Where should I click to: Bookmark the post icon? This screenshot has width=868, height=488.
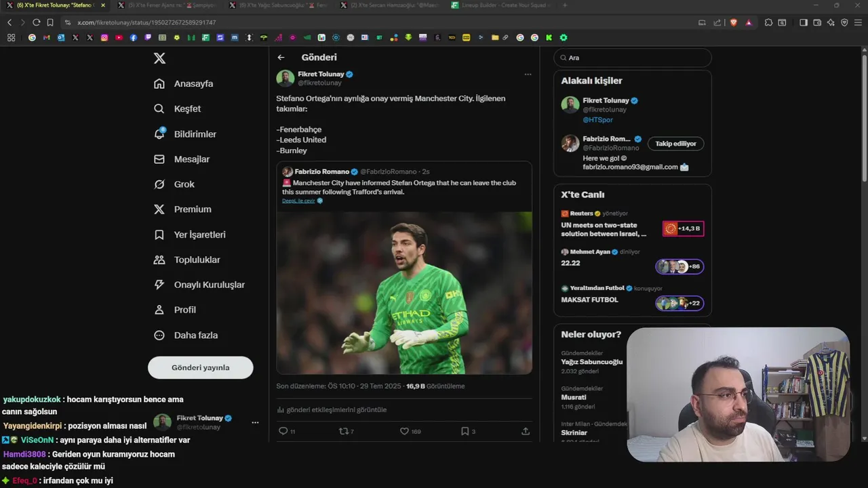[465, 431]
